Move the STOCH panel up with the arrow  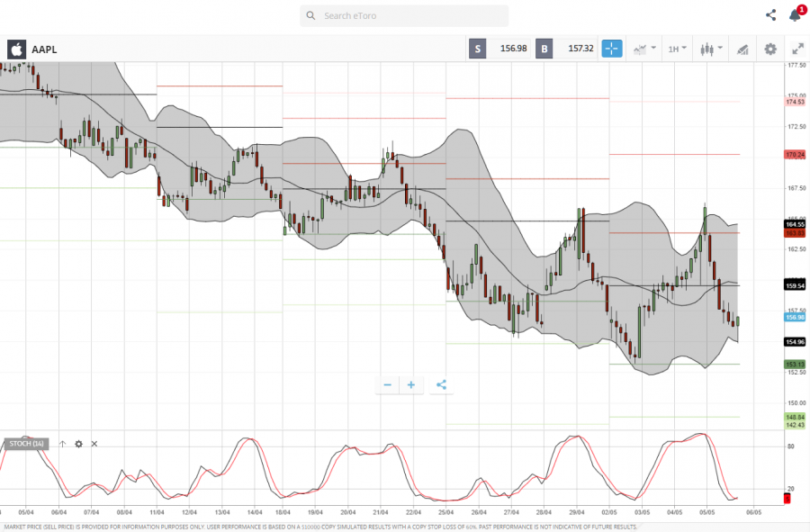click(x=62, y=444)
